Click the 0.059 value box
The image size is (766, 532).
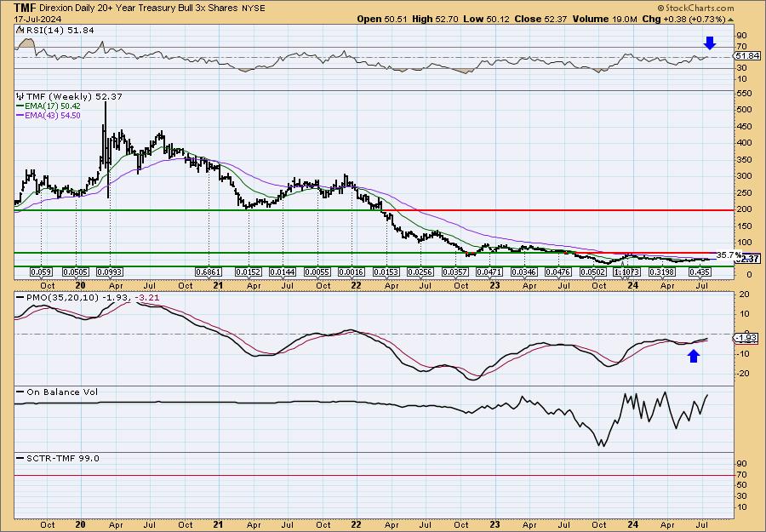point(41,272)
